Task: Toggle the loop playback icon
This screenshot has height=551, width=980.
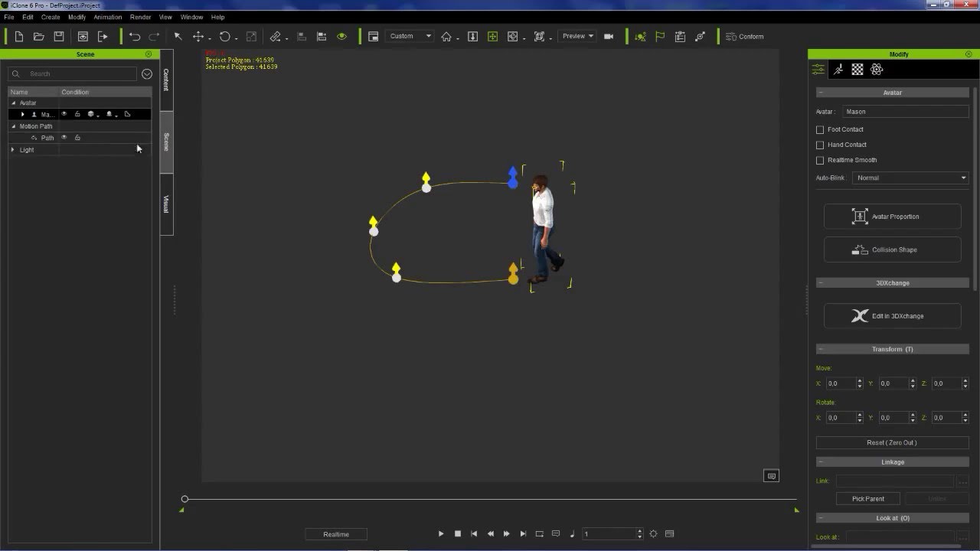Action: click(x=539, y=534)
